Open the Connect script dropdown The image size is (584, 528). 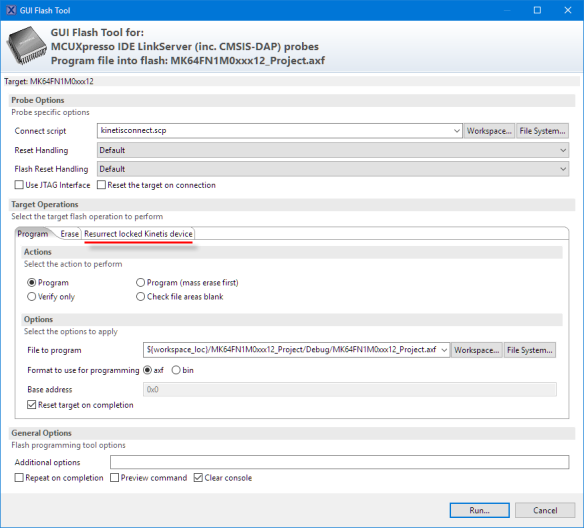pyautogui.click(x=456, y=131)
